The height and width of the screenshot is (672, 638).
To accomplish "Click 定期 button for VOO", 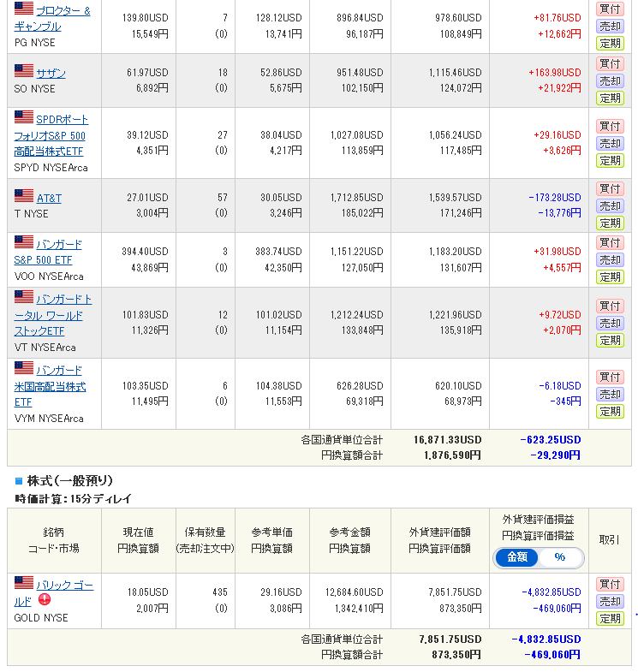I will [x=610, y=277].
